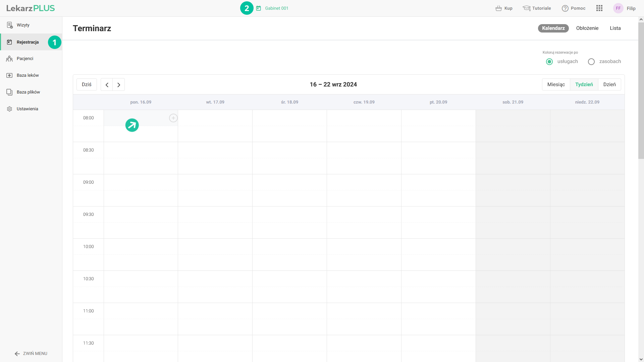This screenshot has height=362, width=644.
Task: Select the 'usługach' coloring radio button
Action: tap(549, 62)
